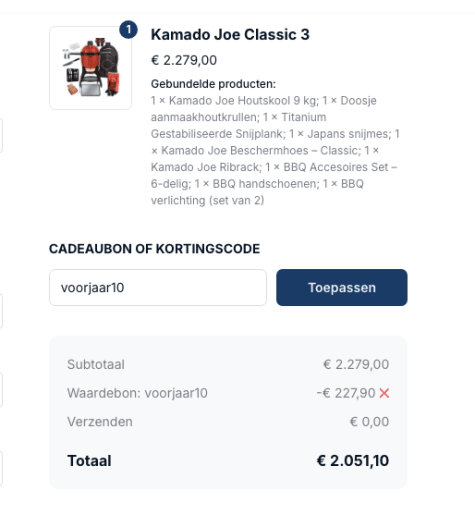Click the bold Totaal label
Screen dimensions: 475x515
point(89,461)
